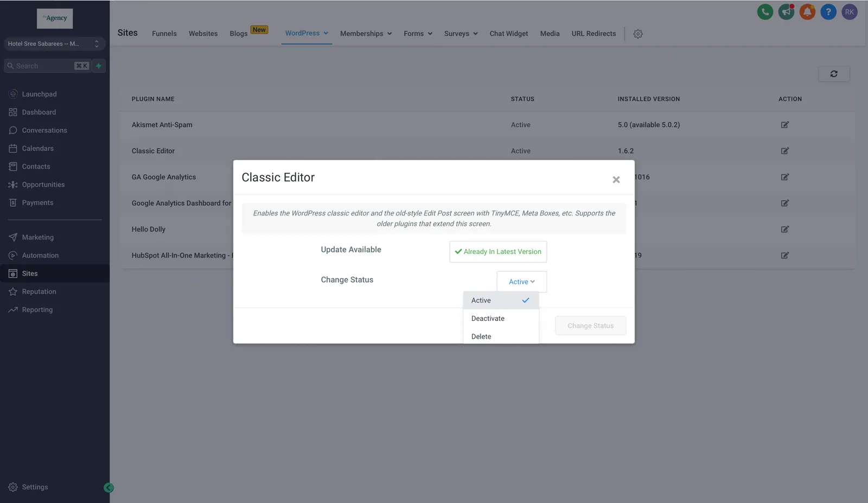This screenshot has height=503, width=868.
Task: Open Contacts in sidebar
Action: 36,167
